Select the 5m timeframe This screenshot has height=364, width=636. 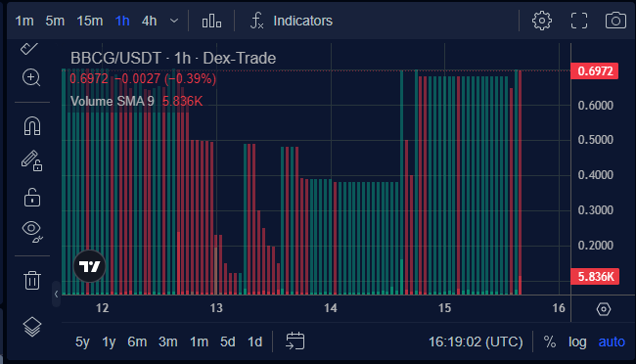pyautogui.click(x=55, y=21)
